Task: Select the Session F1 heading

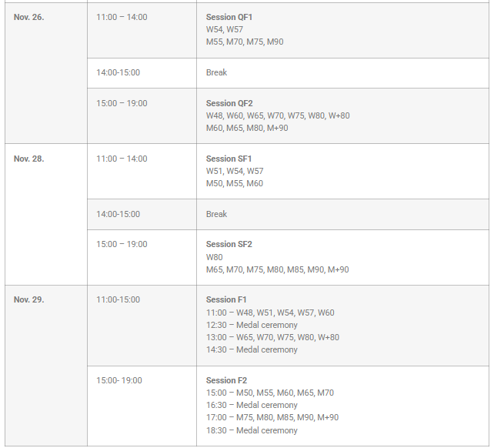Action: click(226, 299)
